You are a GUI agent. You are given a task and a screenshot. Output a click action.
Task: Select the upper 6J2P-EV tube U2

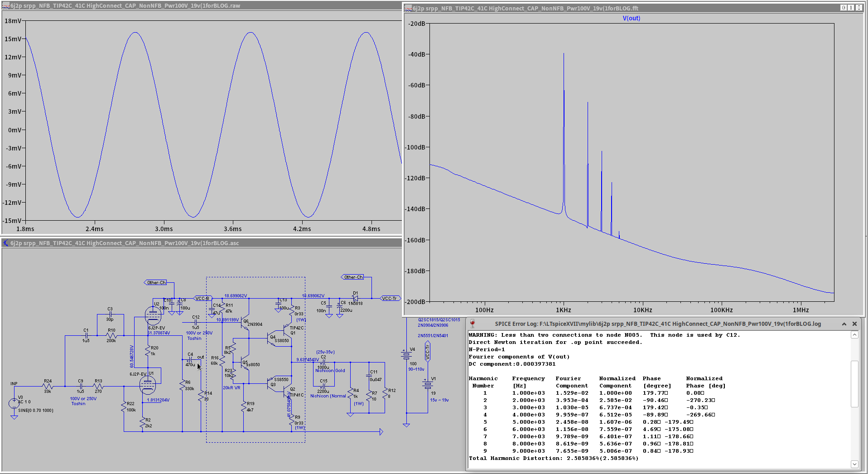153,315
